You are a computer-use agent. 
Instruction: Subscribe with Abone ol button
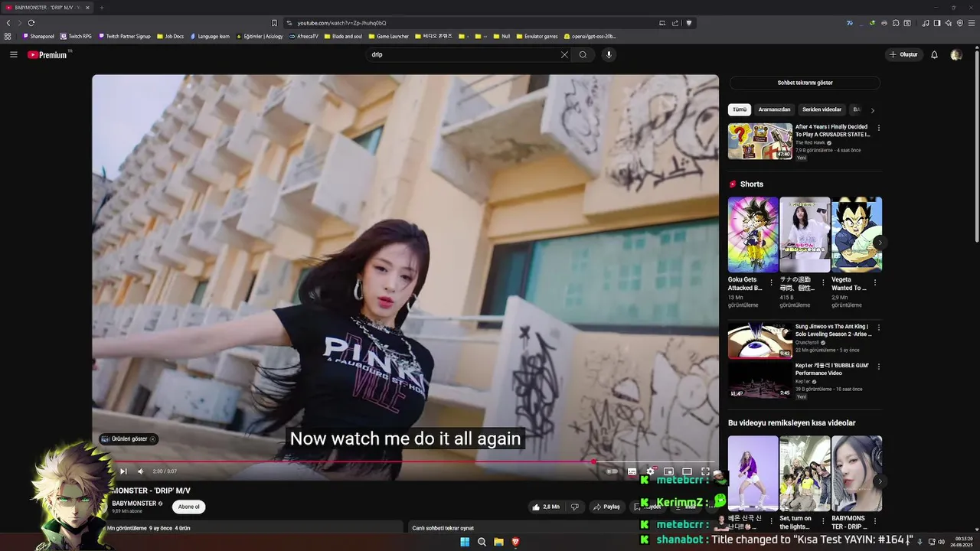coord(188,507)
